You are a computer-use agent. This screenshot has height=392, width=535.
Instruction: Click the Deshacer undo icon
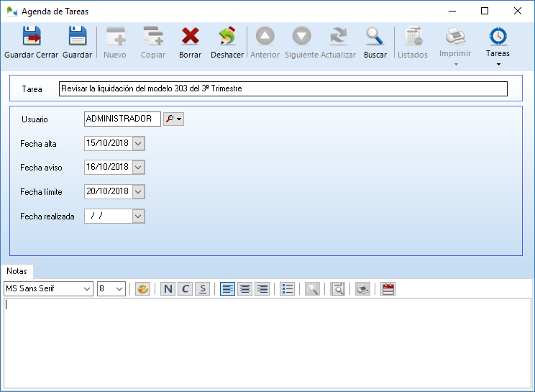227,36
